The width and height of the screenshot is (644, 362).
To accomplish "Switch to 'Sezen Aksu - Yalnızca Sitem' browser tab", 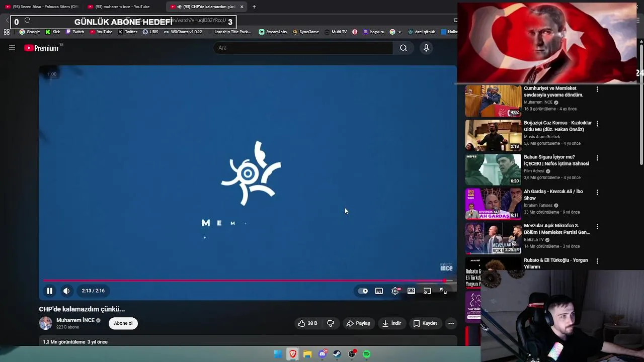I will [42, 7].
